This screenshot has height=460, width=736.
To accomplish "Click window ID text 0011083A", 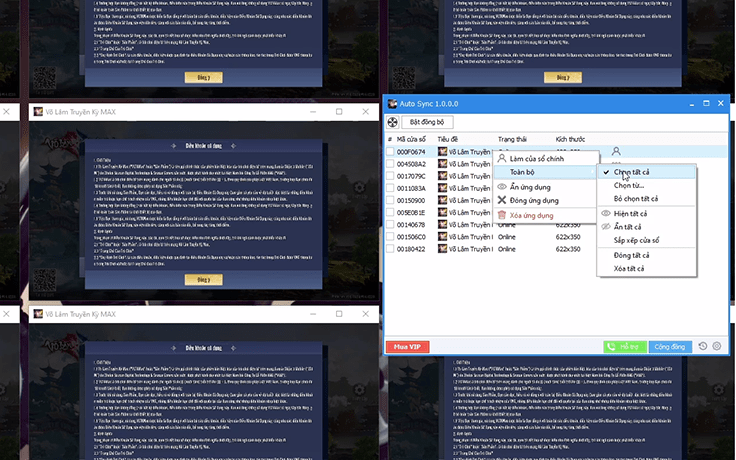I will point(411,188).
